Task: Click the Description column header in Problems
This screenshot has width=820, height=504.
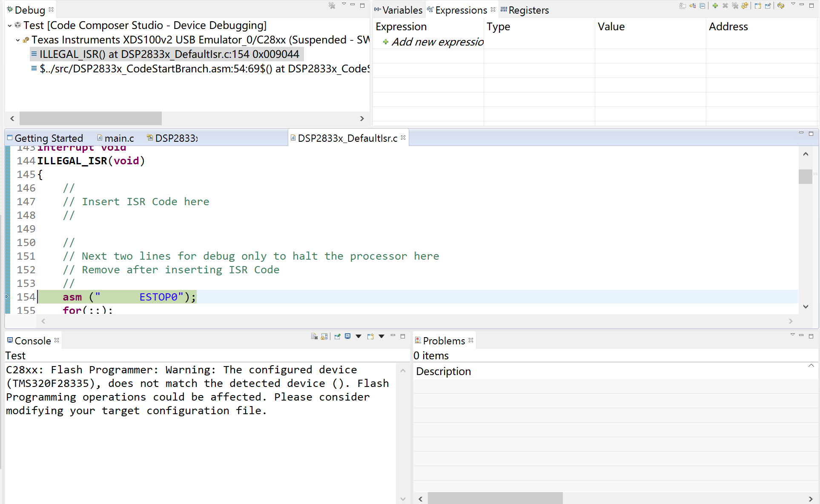Action: 443,371
